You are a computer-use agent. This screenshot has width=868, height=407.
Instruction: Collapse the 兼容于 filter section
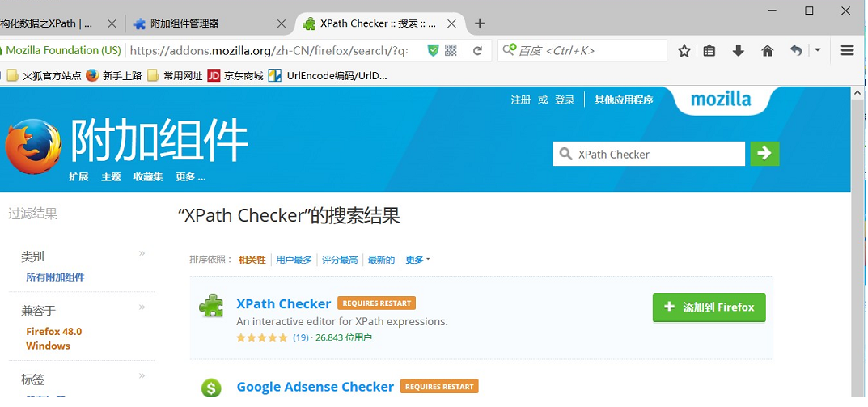[x=142, y=307]
